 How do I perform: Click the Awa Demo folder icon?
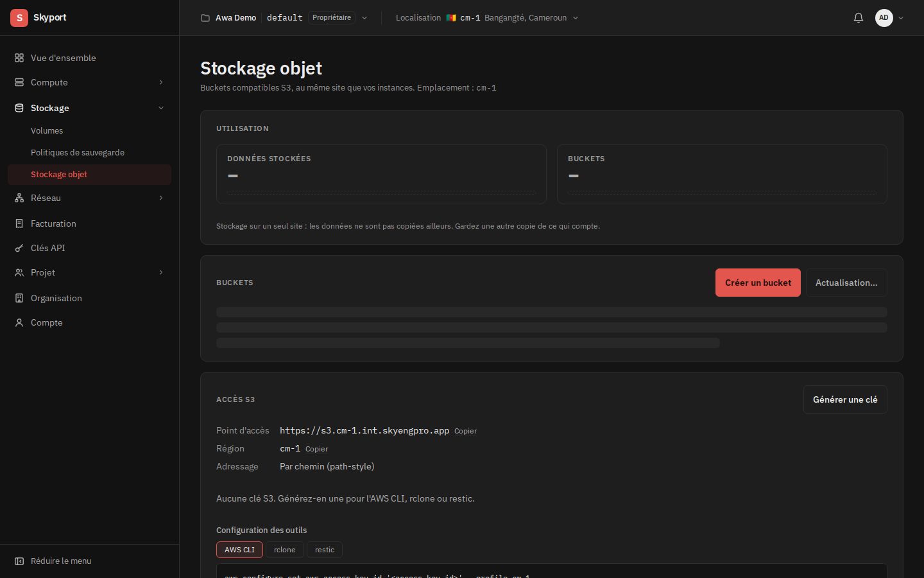[205, 18]
